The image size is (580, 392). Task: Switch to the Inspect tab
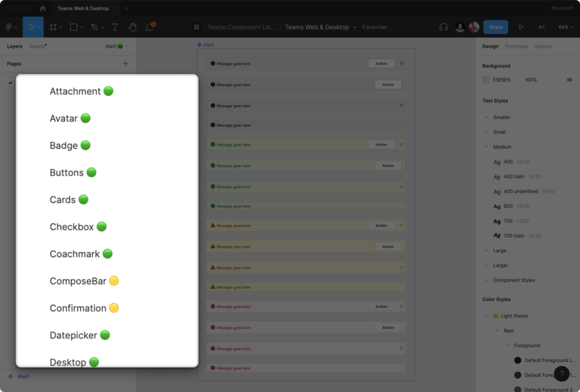click(543, 46)
